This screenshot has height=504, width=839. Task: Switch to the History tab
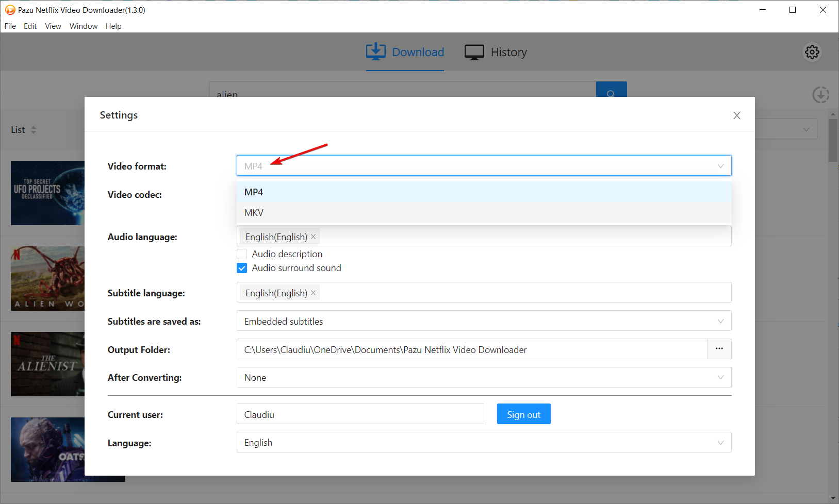coord(496,52)
